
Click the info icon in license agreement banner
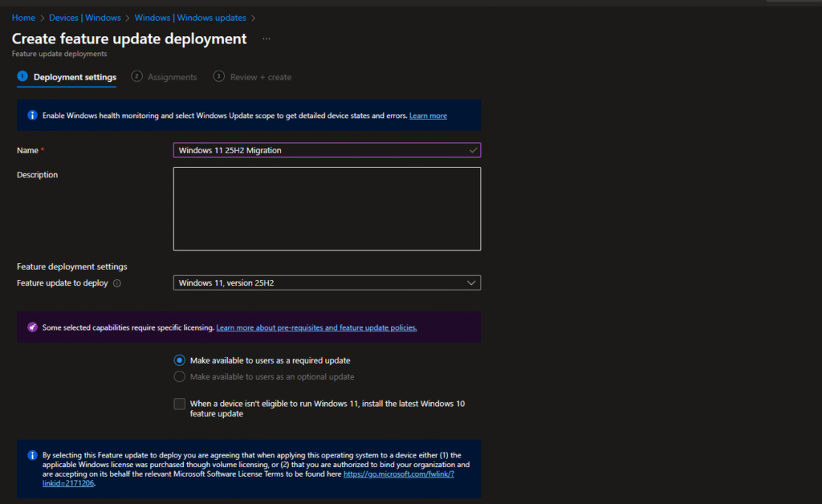tap(32, 455)
